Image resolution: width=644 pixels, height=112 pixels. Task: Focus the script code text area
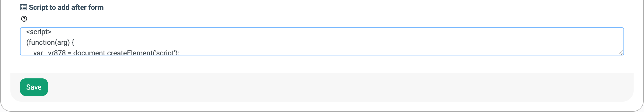click(x=322, y=41)
